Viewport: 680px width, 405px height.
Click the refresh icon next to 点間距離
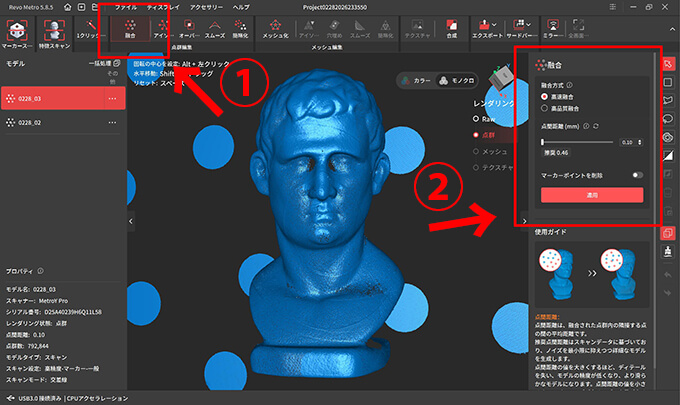(x=597, y=128)
